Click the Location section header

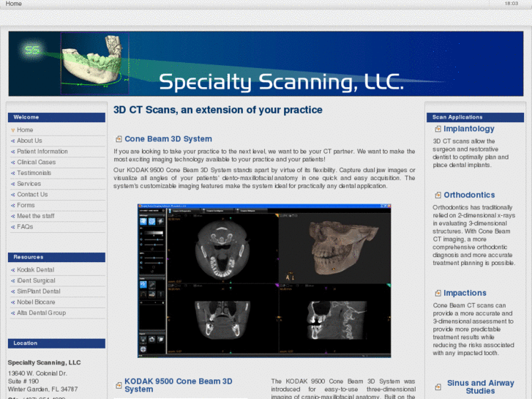(x=56, y=343)
